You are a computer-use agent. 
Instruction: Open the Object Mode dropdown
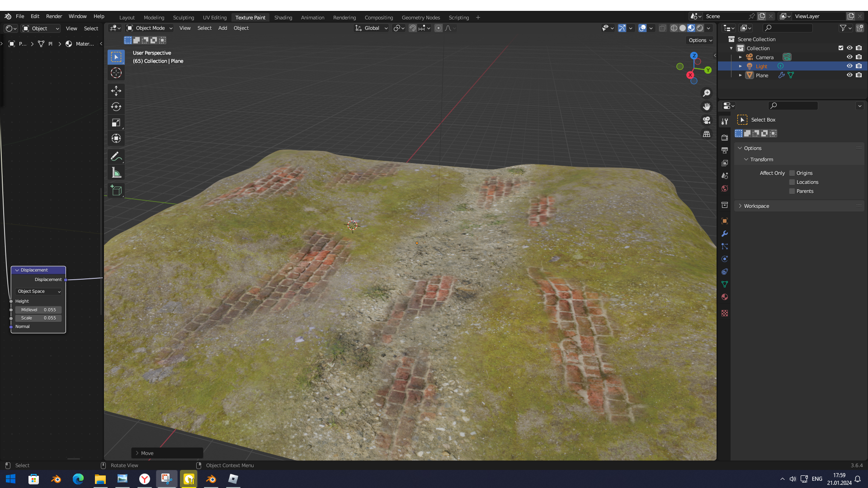click(150, 28)
